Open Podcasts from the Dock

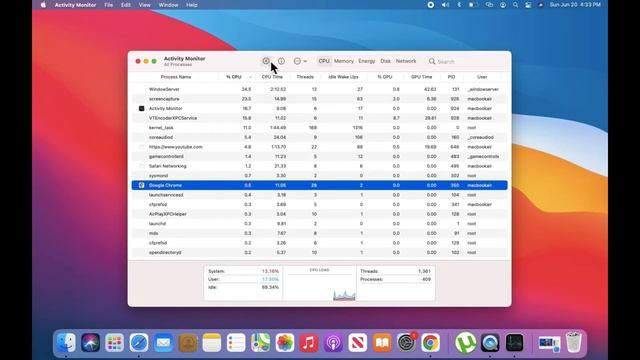point(333,342)
